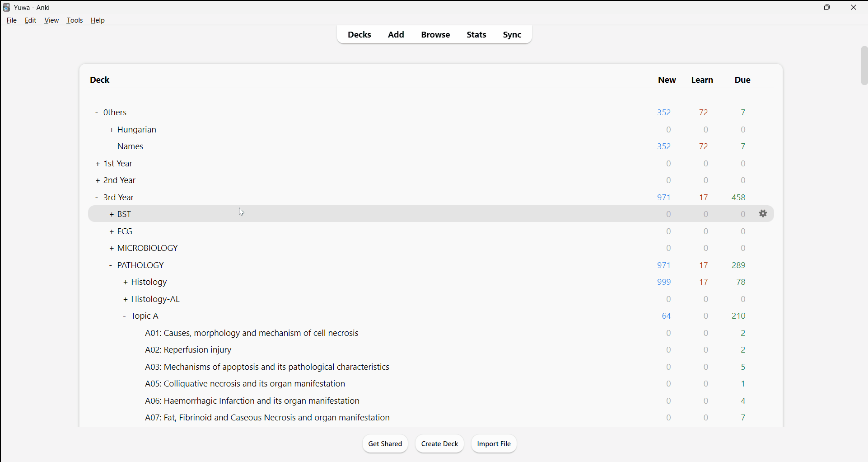Open the gear options for BST deck
This screenshot has height=462, width=868.
point(763,214)
